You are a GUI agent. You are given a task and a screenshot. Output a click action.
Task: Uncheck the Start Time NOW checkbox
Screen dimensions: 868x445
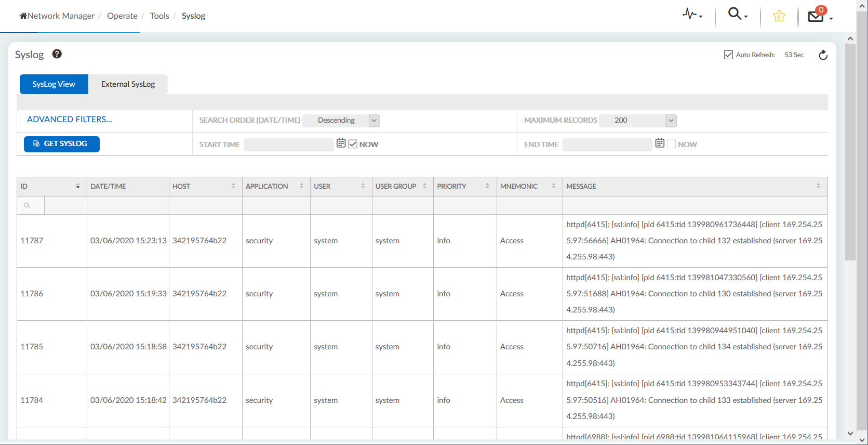point(353,144)
